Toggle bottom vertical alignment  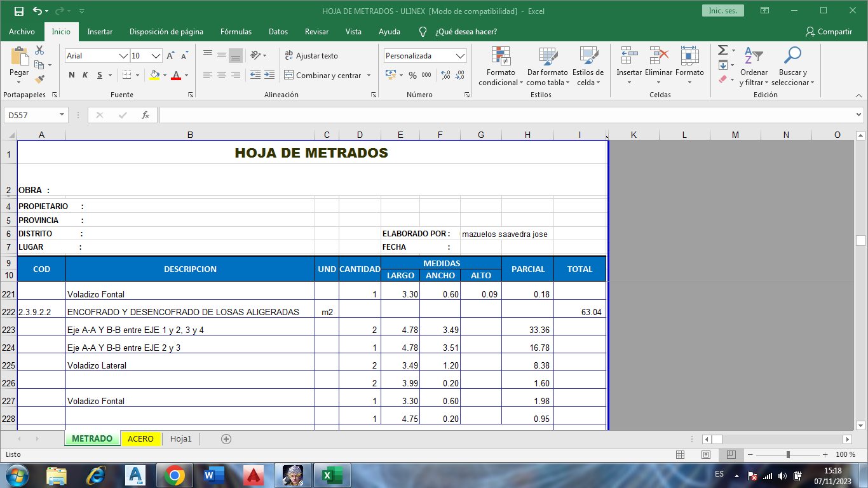click(x=236, y=56)
